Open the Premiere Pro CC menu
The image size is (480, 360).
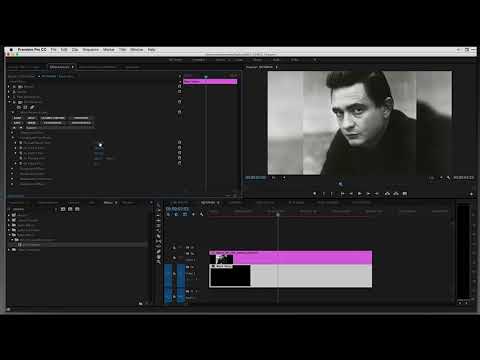tap(32, 49)
